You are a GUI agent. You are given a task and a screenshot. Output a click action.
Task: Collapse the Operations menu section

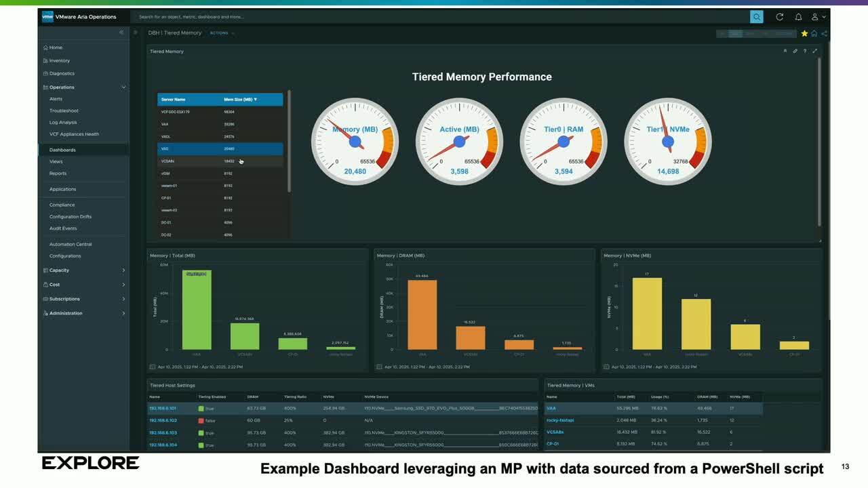coord(123,87)
